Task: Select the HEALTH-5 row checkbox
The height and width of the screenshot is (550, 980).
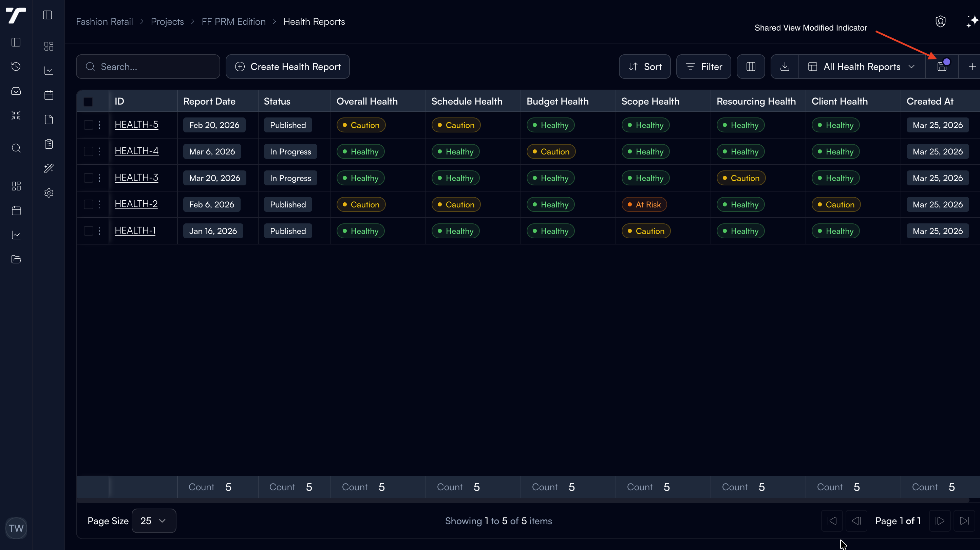Action: click(x=88, y=125)
